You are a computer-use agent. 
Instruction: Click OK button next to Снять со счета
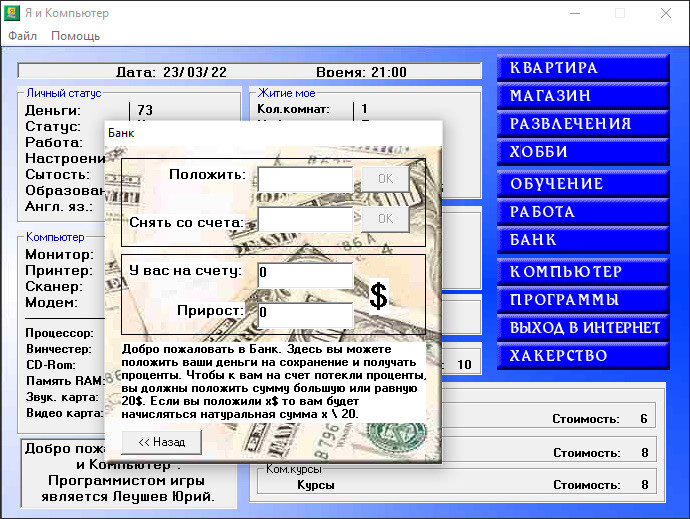point(385,219)
